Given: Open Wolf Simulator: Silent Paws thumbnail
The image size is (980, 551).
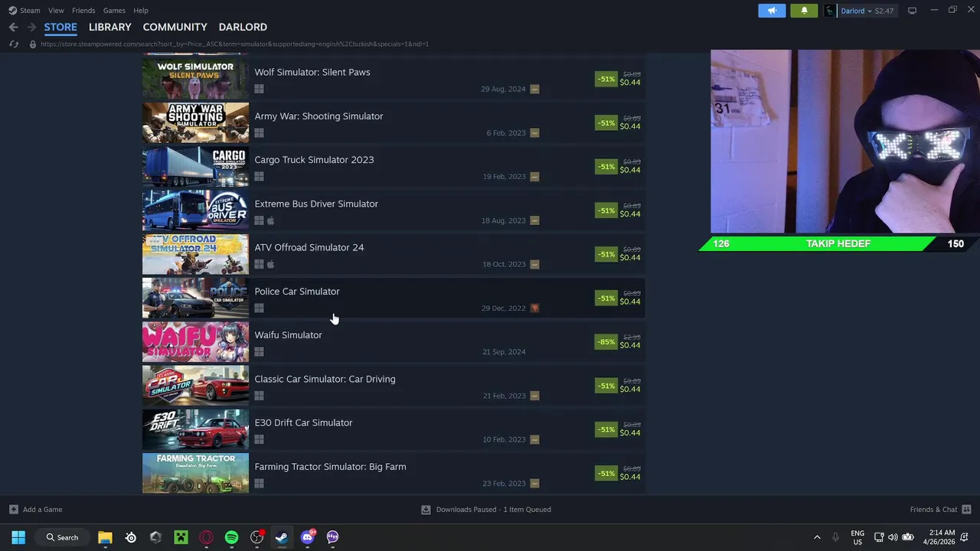Looking at the screenshot, I should pos(195,79).
